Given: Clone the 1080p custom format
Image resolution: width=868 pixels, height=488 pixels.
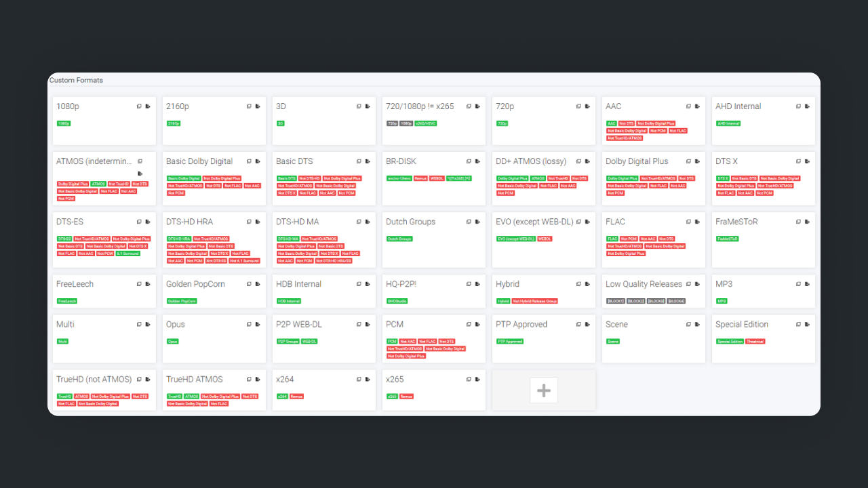Looking at the screenshot, I should pyautogui.click(x=139, y=106).
